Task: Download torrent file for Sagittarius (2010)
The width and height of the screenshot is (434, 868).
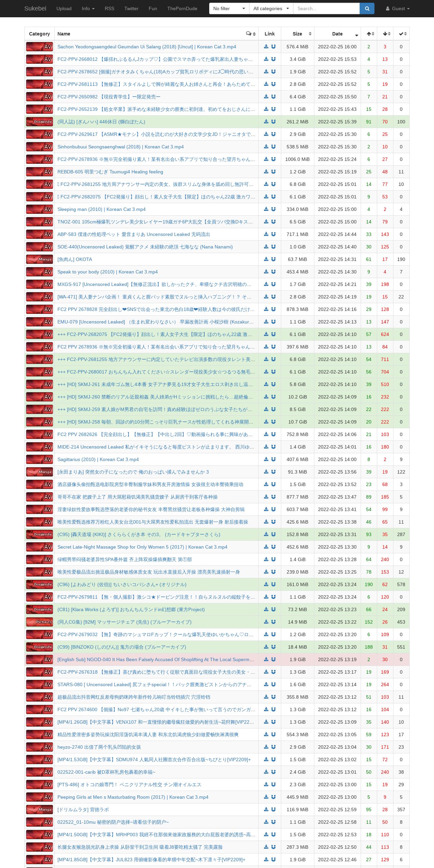Action: 266,459
